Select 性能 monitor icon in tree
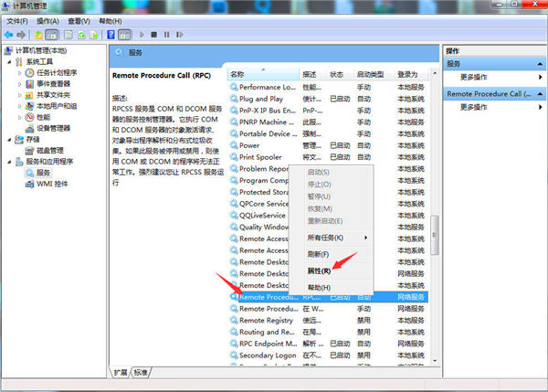This screenshot has height=392, width=548. click(x=30, y=117)
